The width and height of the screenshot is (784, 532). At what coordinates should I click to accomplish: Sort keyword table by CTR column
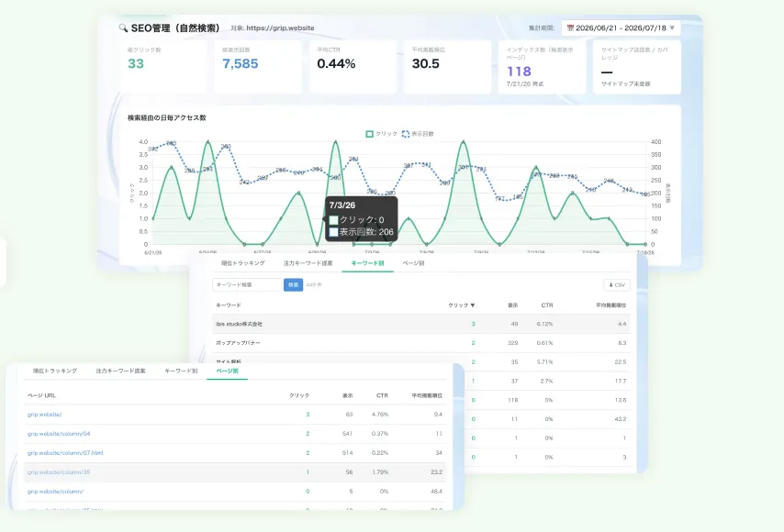pyautogui.click(x=547, y=305)
